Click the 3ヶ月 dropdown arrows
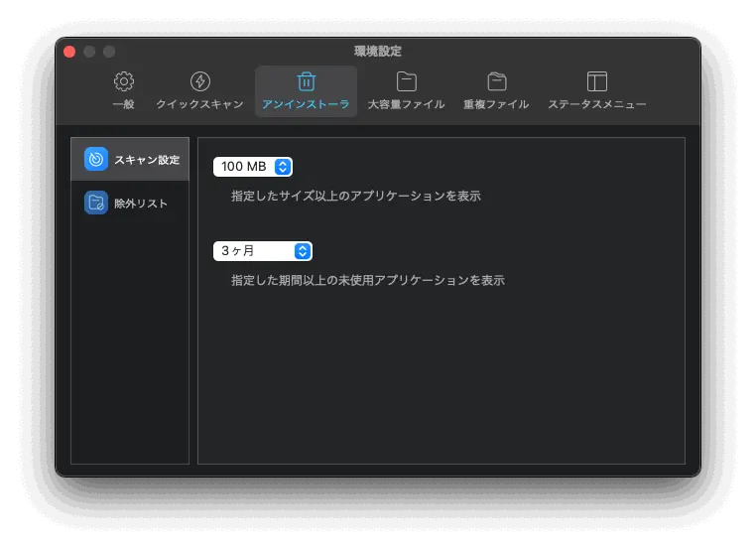Image resolution: width=756 pixels, height=550 pixels. click(x=303, y=251)
